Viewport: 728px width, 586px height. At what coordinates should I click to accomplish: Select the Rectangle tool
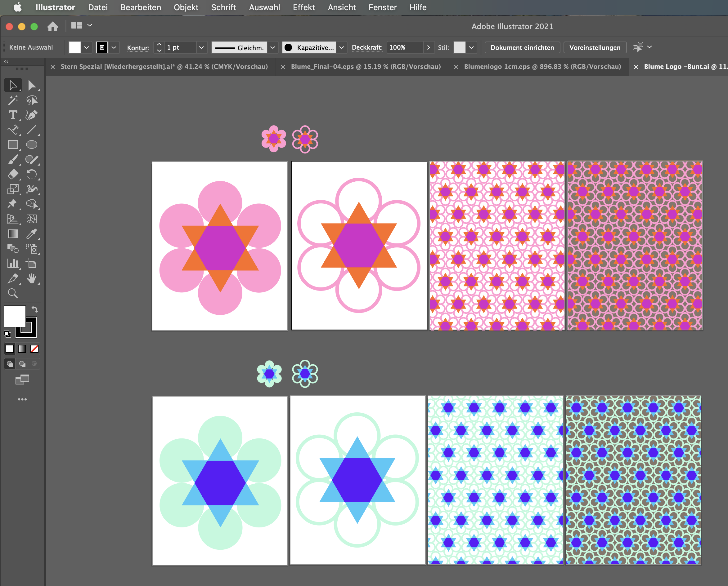(x=13, y=145)
